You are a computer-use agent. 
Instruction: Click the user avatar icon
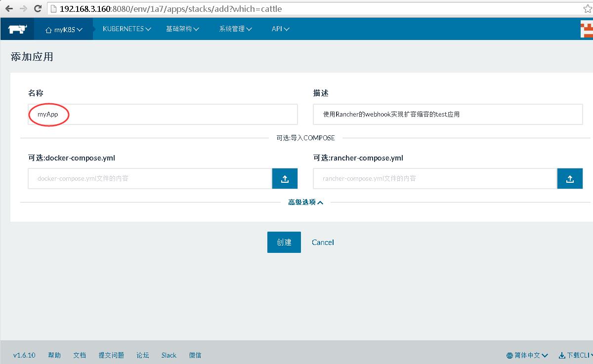coord(587,29)
